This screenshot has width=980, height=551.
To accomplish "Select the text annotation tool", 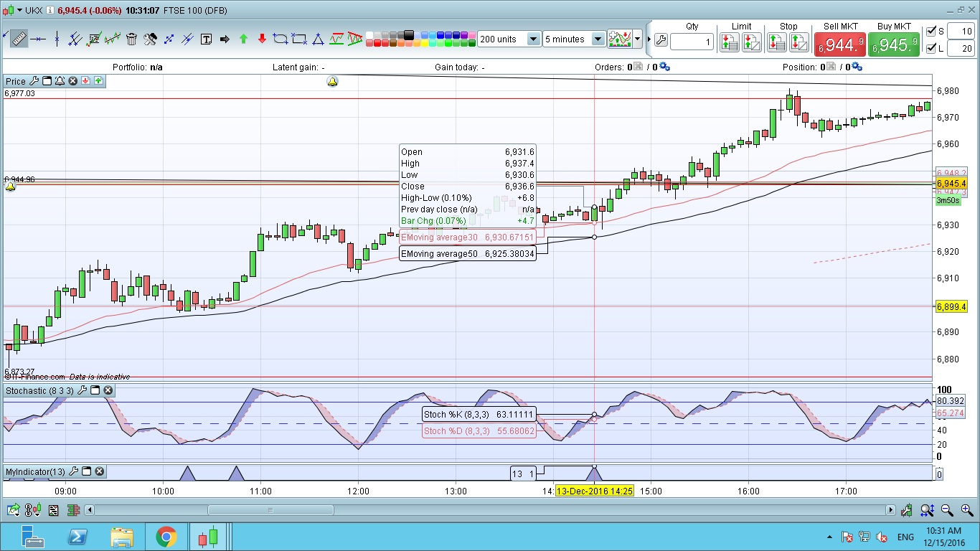I will click(x=206, y=39).
